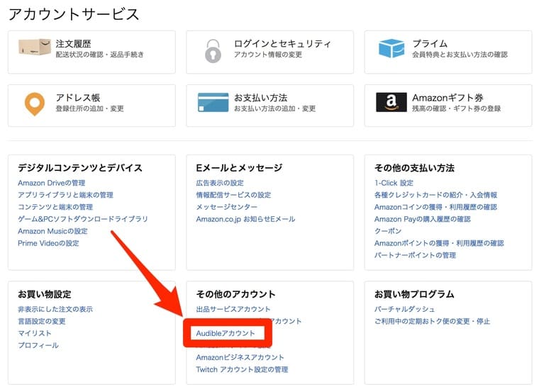Open Amazon Driveの管理 link
The height and width of the screenshot is (392, 539).
coord(52,183)
